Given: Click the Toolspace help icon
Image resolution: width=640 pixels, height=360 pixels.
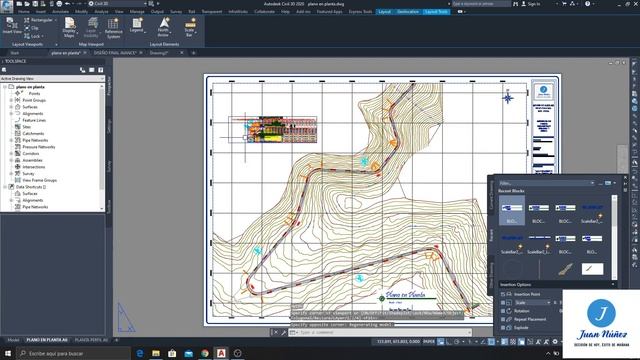Looking at the screenshot, I should coord(101,70).
